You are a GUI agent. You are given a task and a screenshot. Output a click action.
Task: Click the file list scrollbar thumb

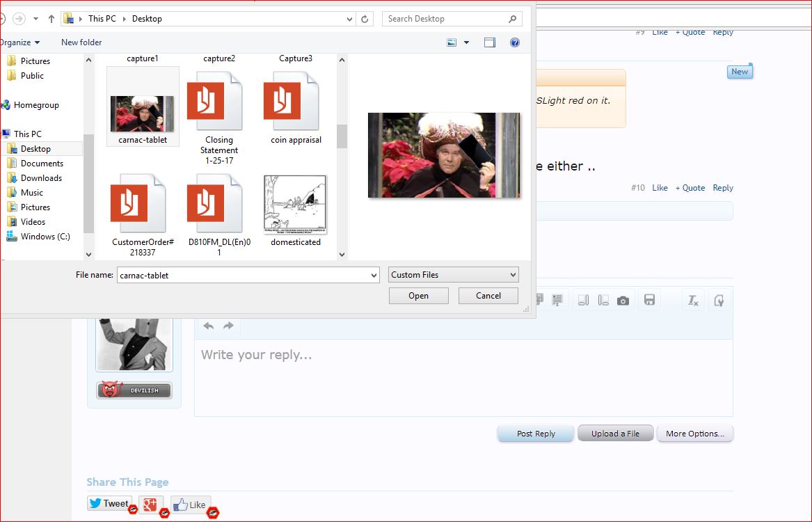pyautogui.click(x=342, y=136)
